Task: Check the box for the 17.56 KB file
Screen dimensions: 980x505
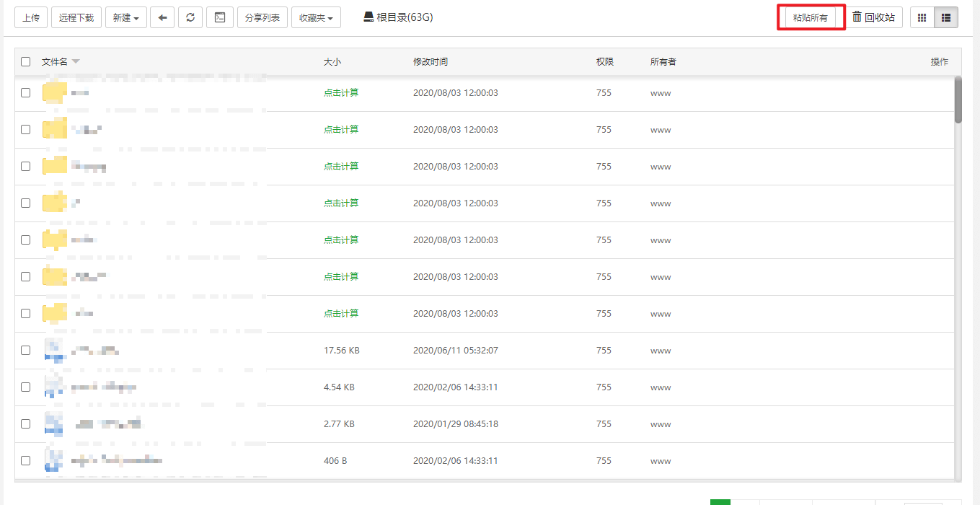Action: [x=26, y=351]
